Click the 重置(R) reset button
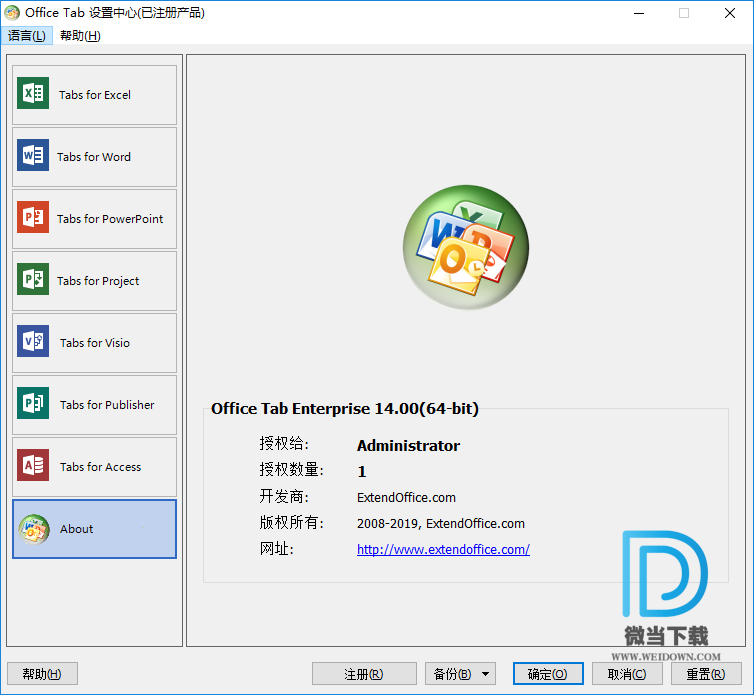Image resolution: width=754 pixels, height=695 pixels. (x=706, y=674)
